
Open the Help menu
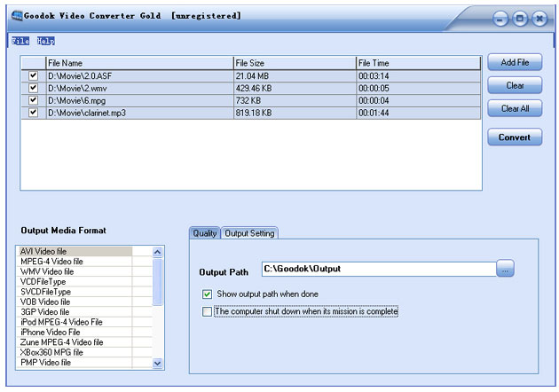coord(45,41)
